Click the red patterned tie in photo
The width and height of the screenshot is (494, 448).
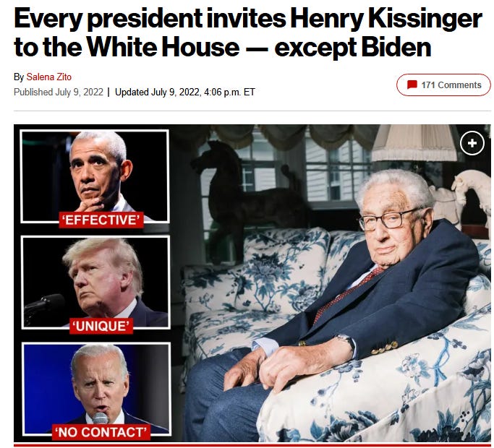[348, 293]
